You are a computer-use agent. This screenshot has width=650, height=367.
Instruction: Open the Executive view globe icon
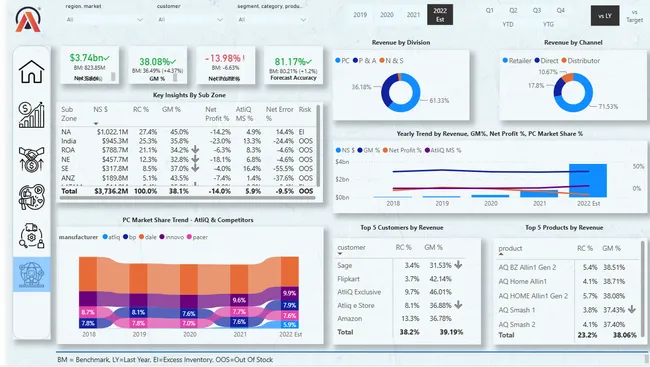[32, 274]
